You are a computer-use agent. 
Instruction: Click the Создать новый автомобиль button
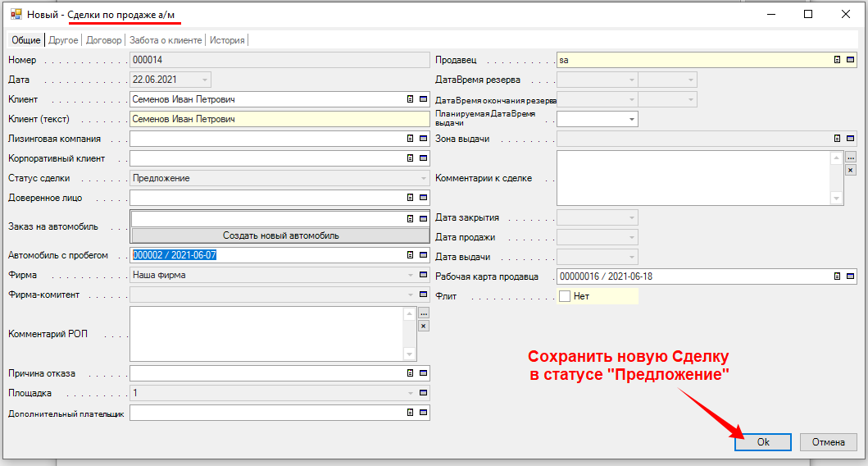click(x=280, y=235)
